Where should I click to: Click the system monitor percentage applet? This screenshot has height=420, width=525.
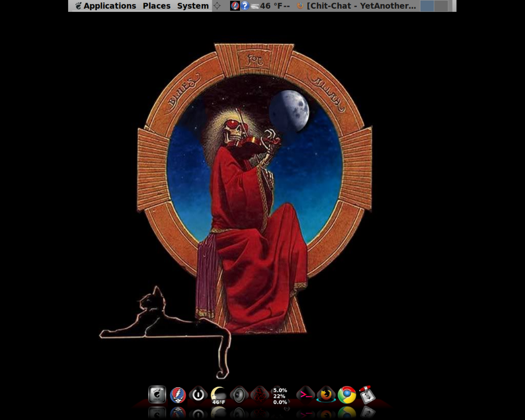coord(280,396)
